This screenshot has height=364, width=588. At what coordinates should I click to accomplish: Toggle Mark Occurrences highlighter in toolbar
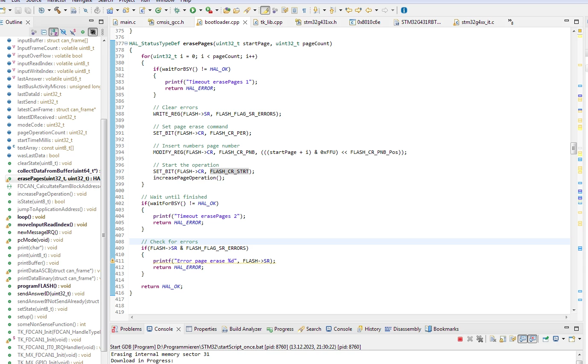265,10
